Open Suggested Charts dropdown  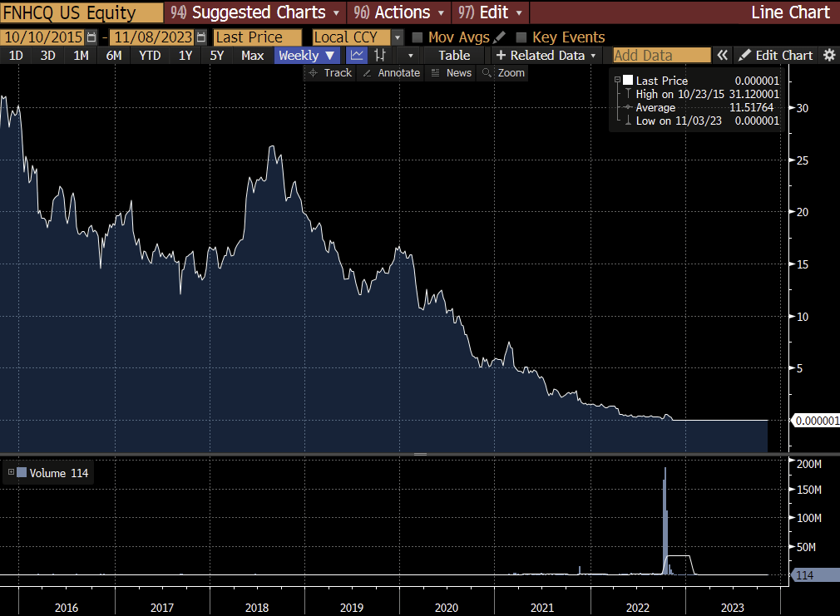255,12
